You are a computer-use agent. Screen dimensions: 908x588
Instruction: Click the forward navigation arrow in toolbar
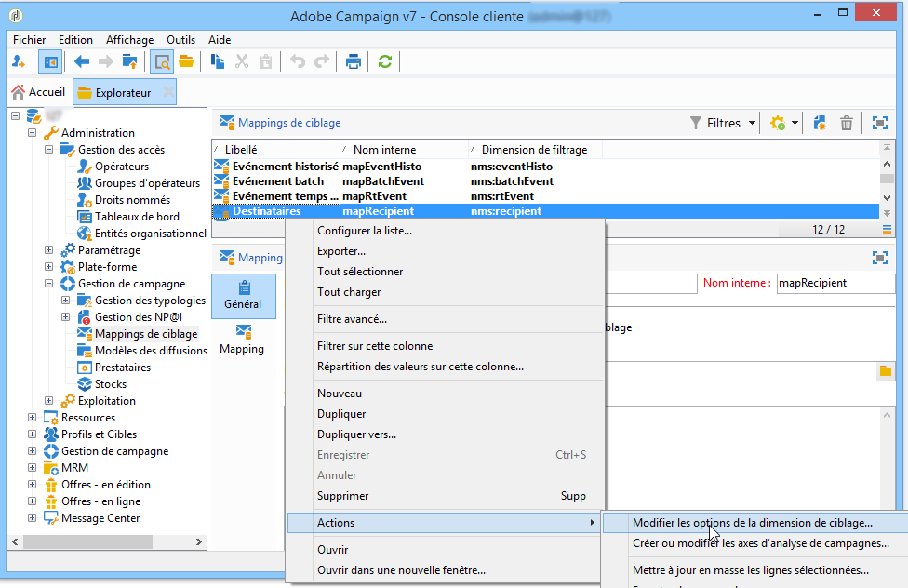105,61
